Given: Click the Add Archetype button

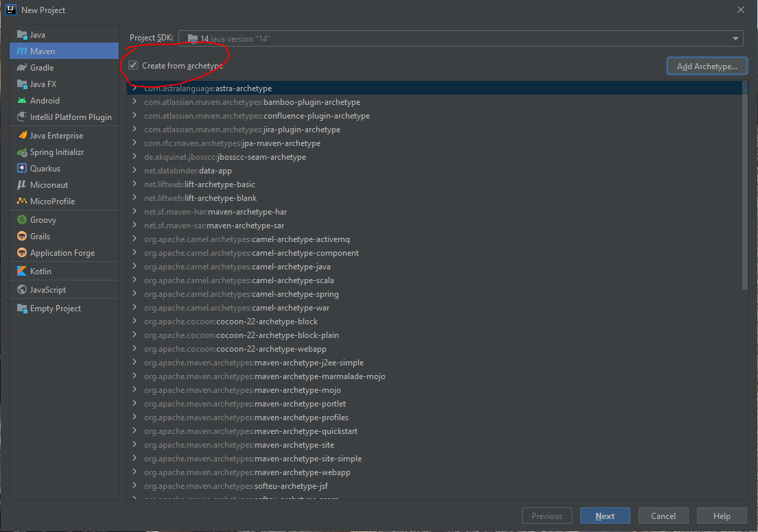Looking at the screenshot, I should pos(707,66).
